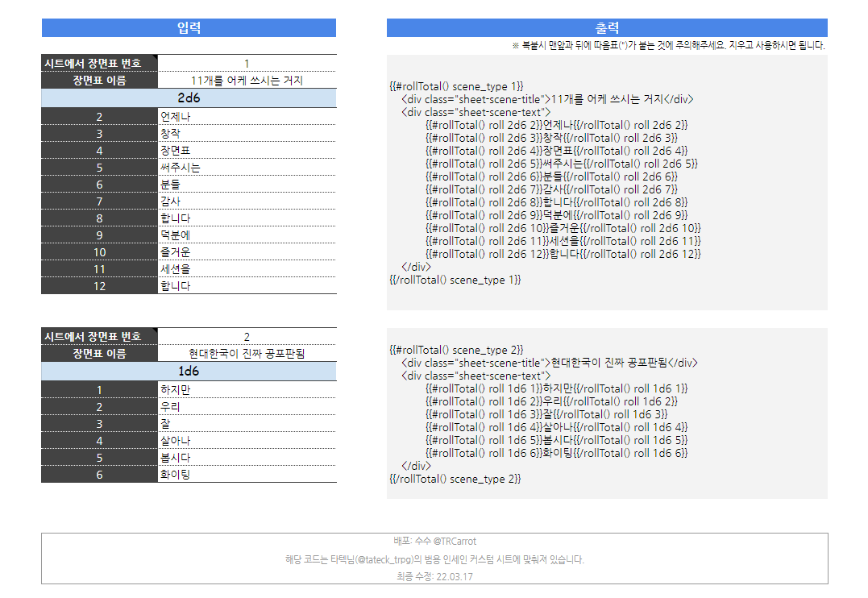Edit the table name 11개를 어케 쓰시는 거지
The width and height of the screenshot is (868, 598).
coord(247,80)
